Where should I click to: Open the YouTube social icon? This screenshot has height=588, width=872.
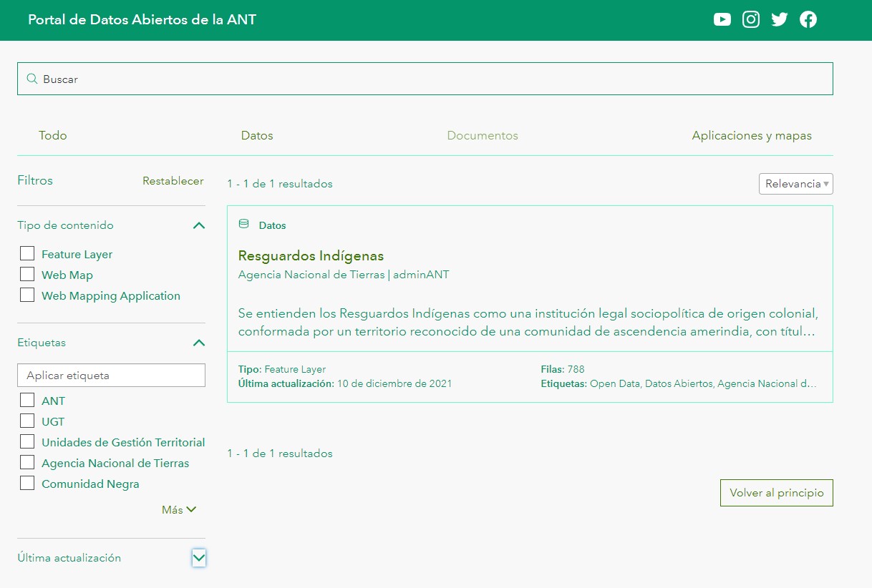pyautogui.click(x=722, y=20)
